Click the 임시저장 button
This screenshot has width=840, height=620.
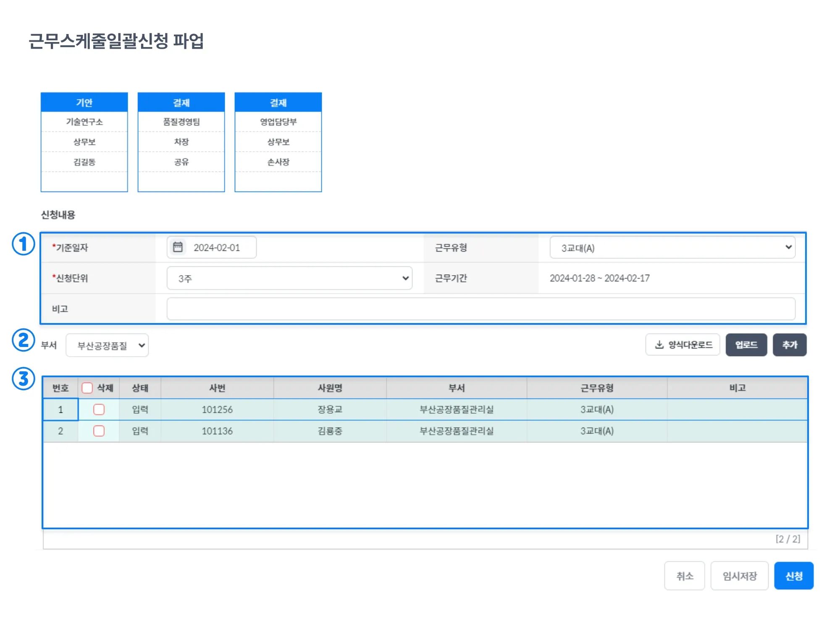(739, 576)
